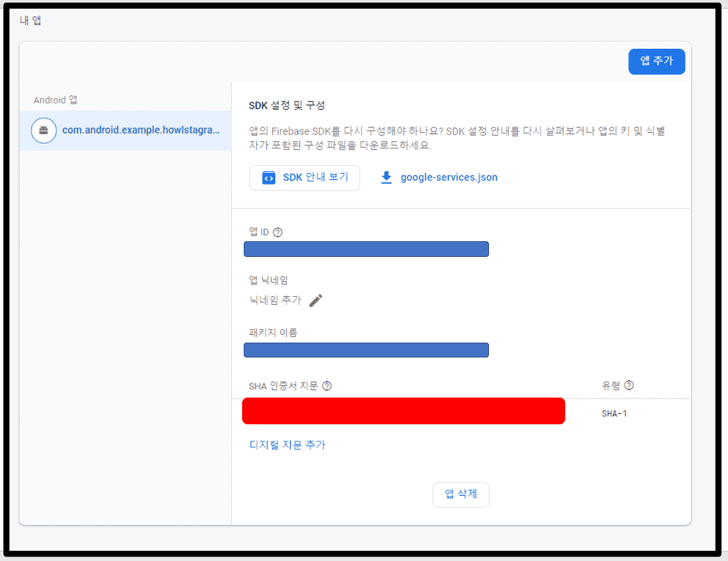Screen dimensions: 728x561
Task: Click the SDK code icon
Action: [268, 178]
